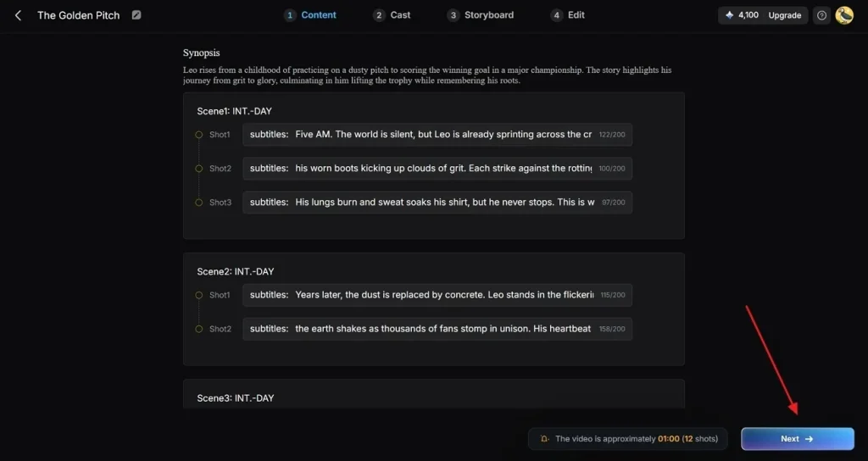Click the Scene3: INT.-DAY heading
868x461 pixels.
(x=236, y=398)
